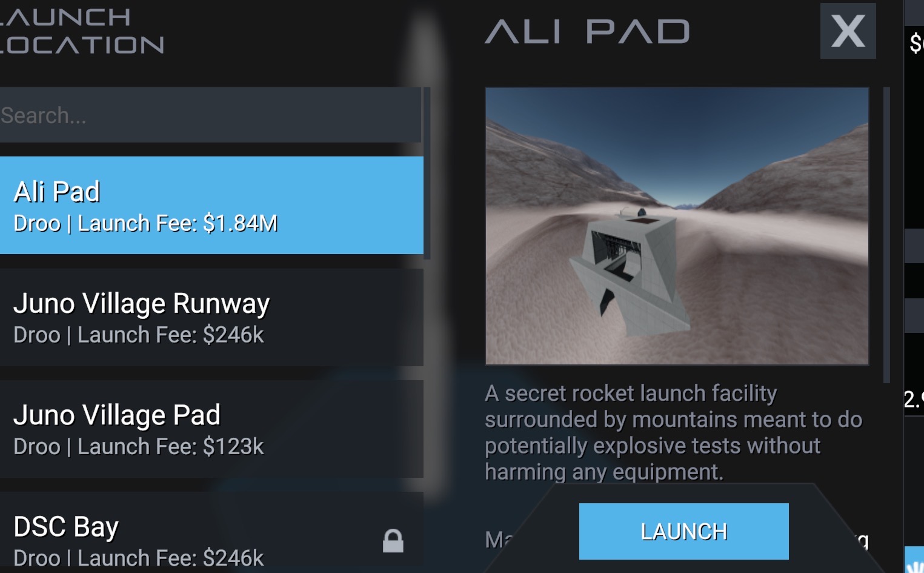This screenshot has height=573, width=924.
Task: Select the Ali Pad launch location
Action: tap(211, 206)
